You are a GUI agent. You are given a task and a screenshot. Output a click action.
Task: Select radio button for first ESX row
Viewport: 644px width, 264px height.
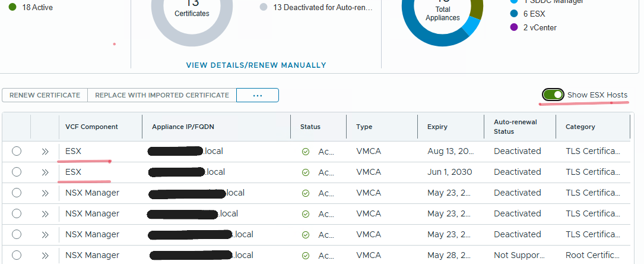pos(17,152)
